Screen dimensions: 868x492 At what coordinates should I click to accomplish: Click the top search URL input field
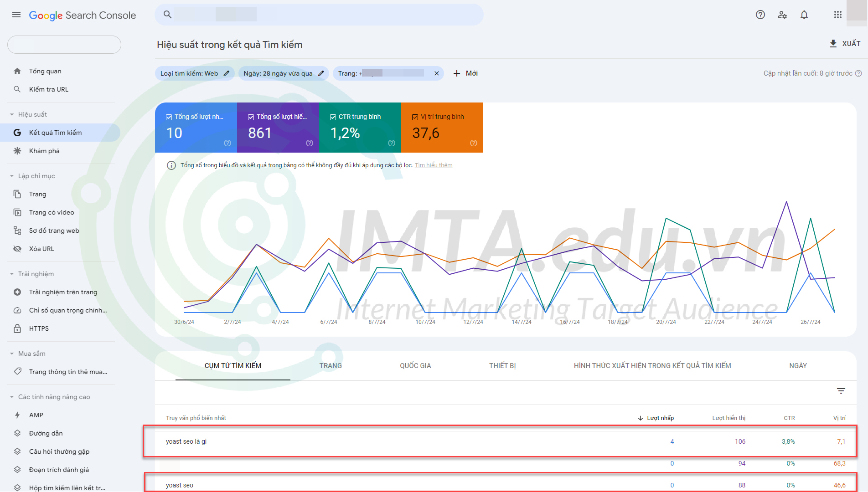coord(319,15)
